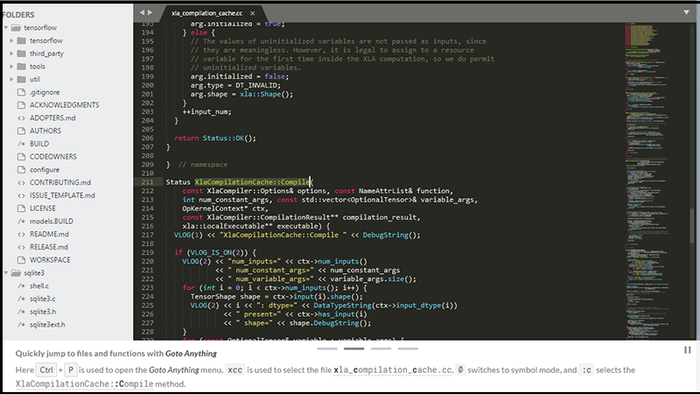The height and width of the screenshot is (394, 700).
Task: Close the xla_compilation_cache.cc tab
Action: pyautogui.click(x=252, y=13)
